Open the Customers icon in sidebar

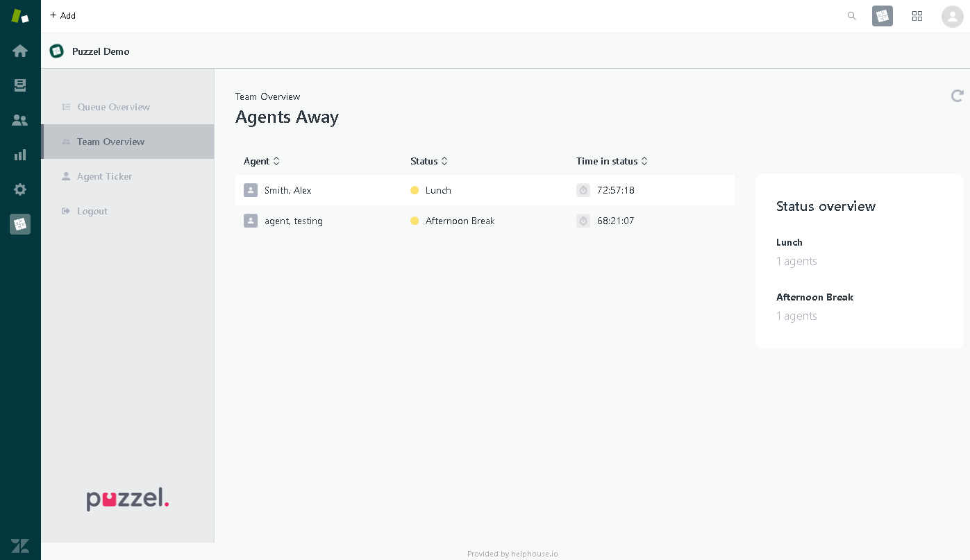(20, 120)
